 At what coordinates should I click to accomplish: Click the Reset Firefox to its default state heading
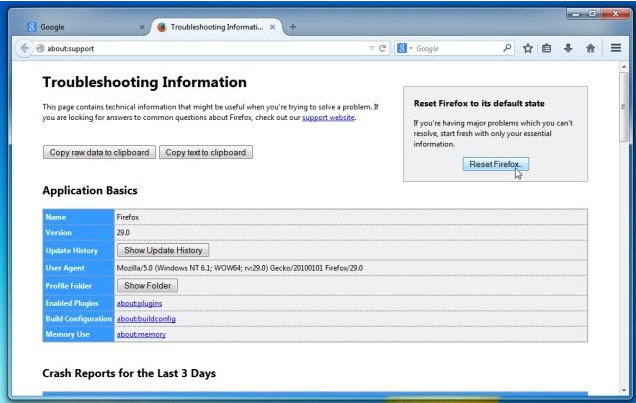[x=479, y=103]
